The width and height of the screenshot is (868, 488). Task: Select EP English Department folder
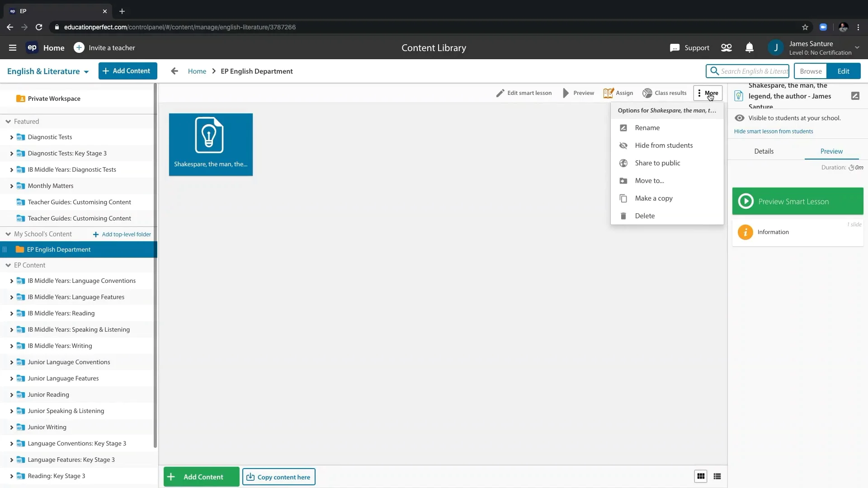point(78,249)
